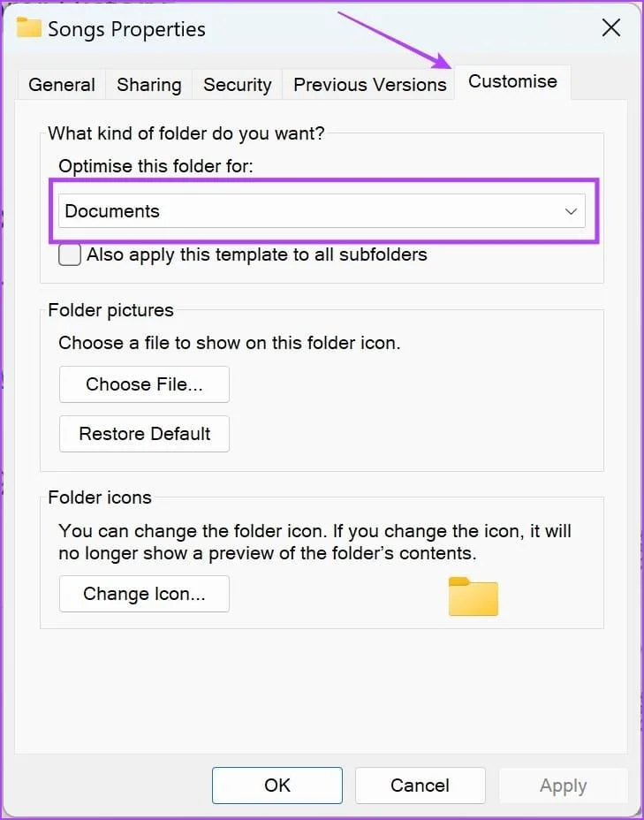644x820 pixels.
Task: Click the Songs folder icon in title bar
Action: coord(29,27)
